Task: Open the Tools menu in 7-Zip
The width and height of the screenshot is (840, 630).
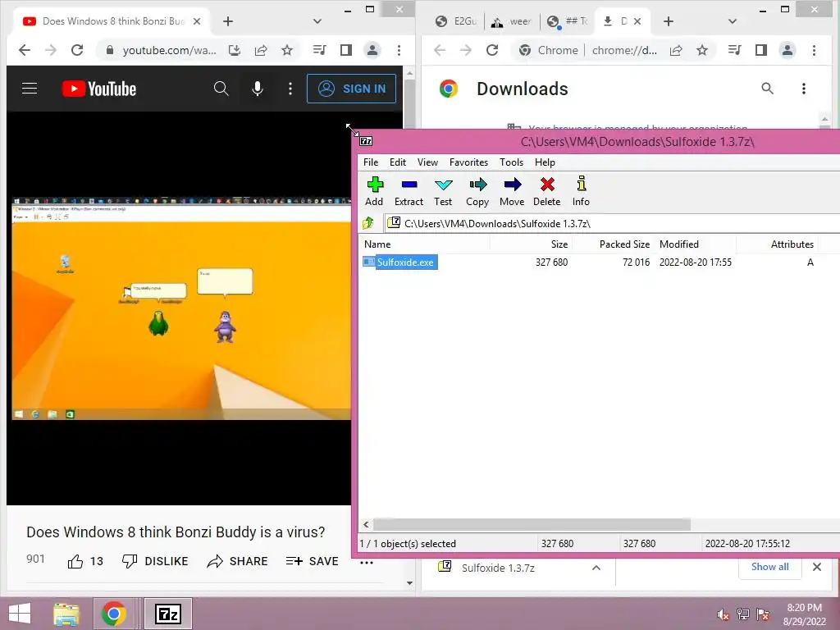Action: tap(512, 162)
